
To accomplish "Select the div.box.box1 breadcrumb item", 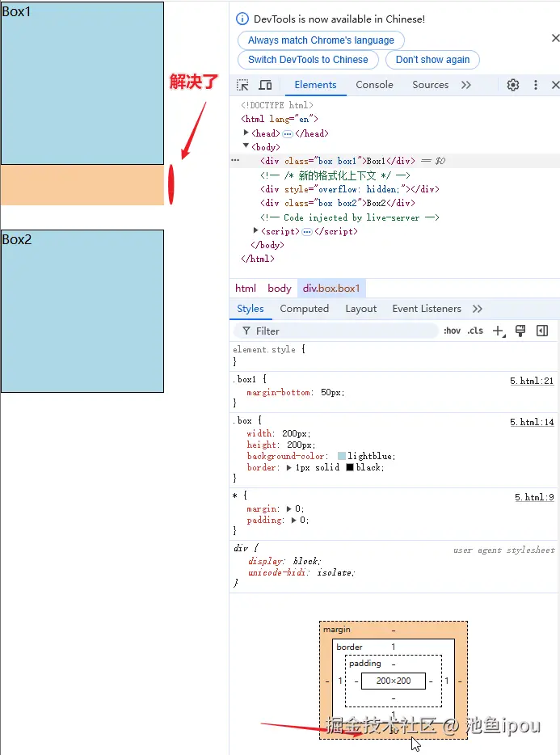I will [331, 289].
